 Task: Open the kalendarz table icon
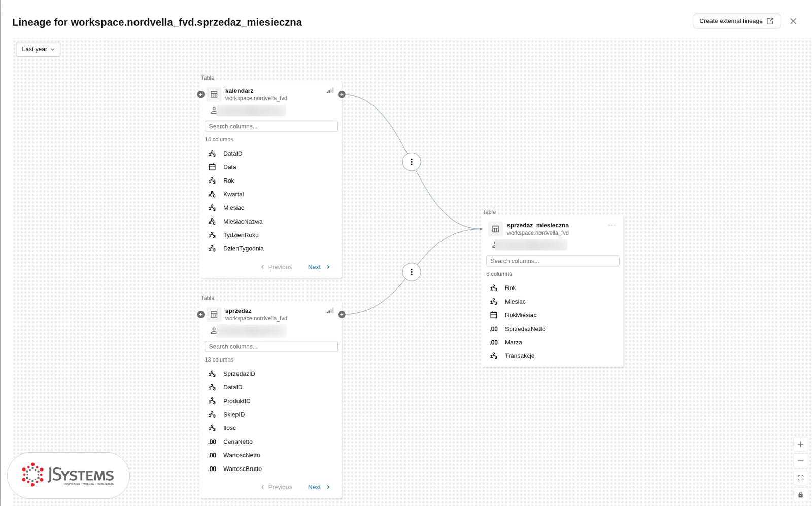coord(214,94)
